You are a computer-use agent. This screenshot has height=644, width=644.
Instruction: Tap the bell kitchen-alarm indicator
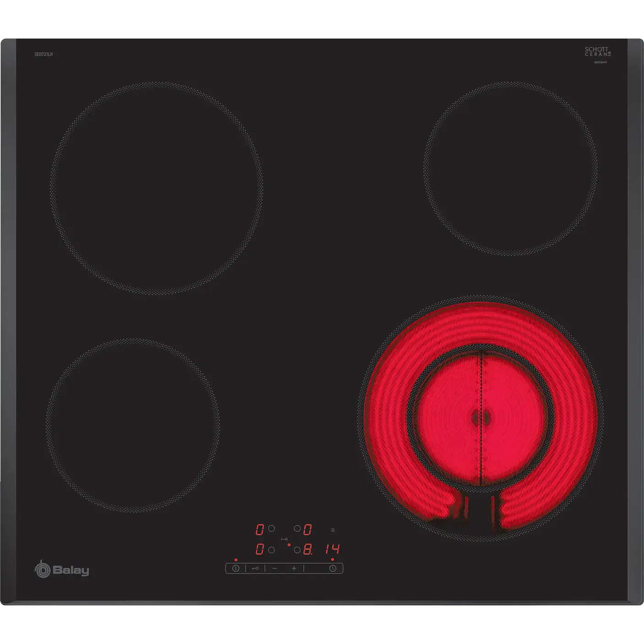[x=333, y=530]
